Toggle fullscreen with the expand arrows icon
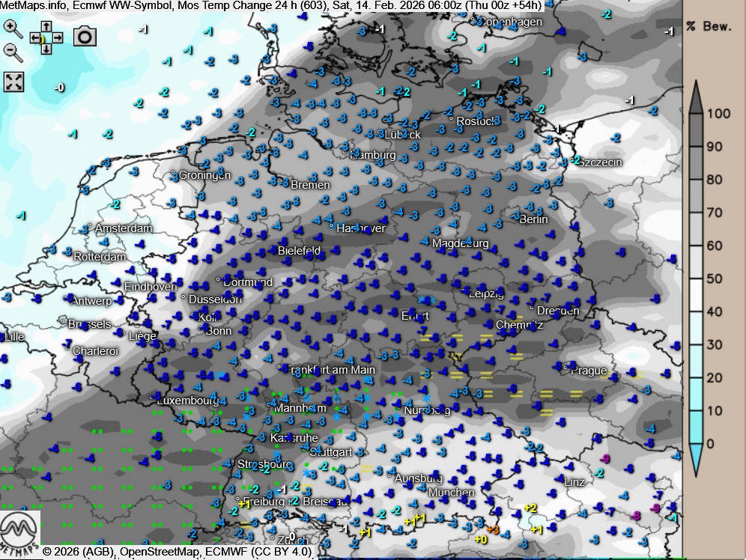Screen dimensions: 746x560 tap(14, 82)
